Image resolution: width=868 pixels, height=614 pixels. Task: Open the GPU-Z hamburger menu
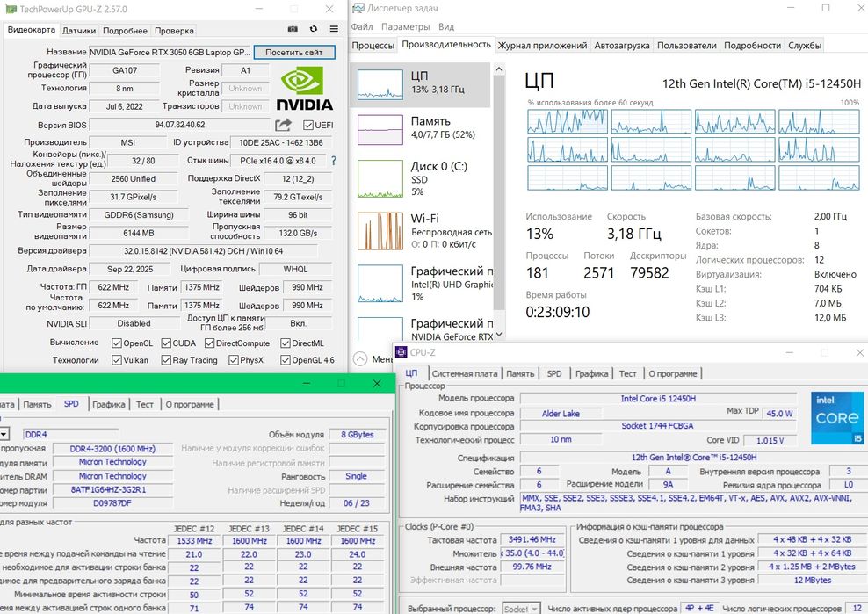pyautogui.click(x=334, y=29)
